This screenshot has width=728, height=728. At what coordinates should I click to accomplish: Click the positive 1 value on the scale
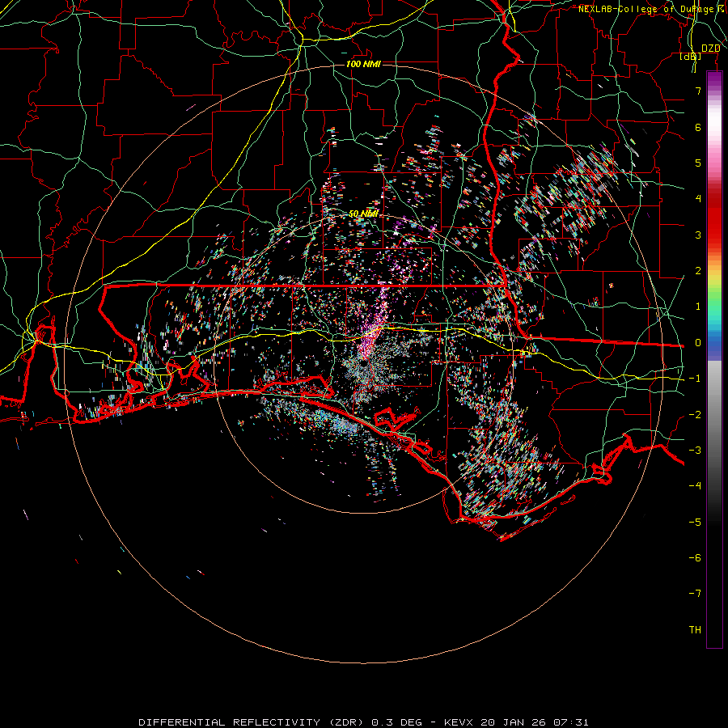(x=698, y=307)
